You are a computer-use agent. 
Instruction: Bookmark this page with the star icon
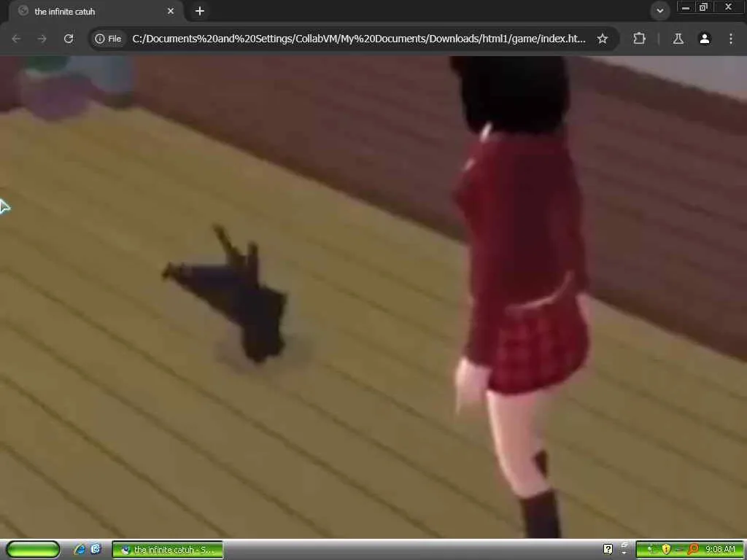coord(603,39)
